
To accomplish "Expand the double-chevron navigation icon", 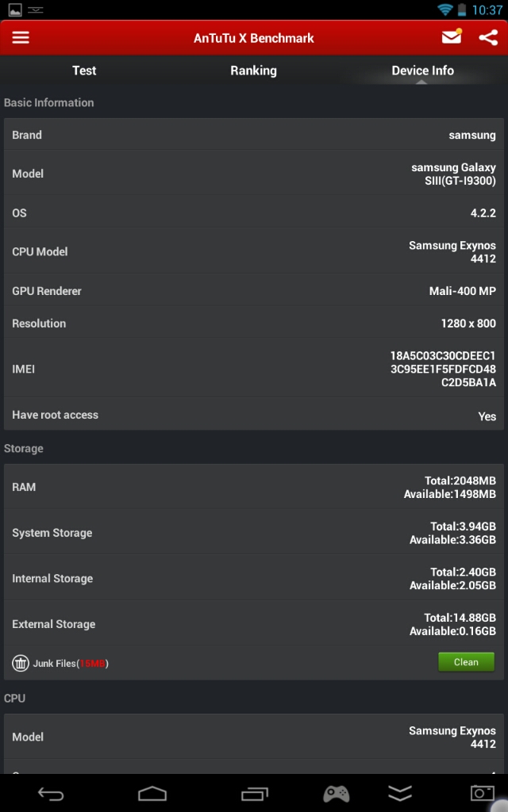I will tap(400, 793).
